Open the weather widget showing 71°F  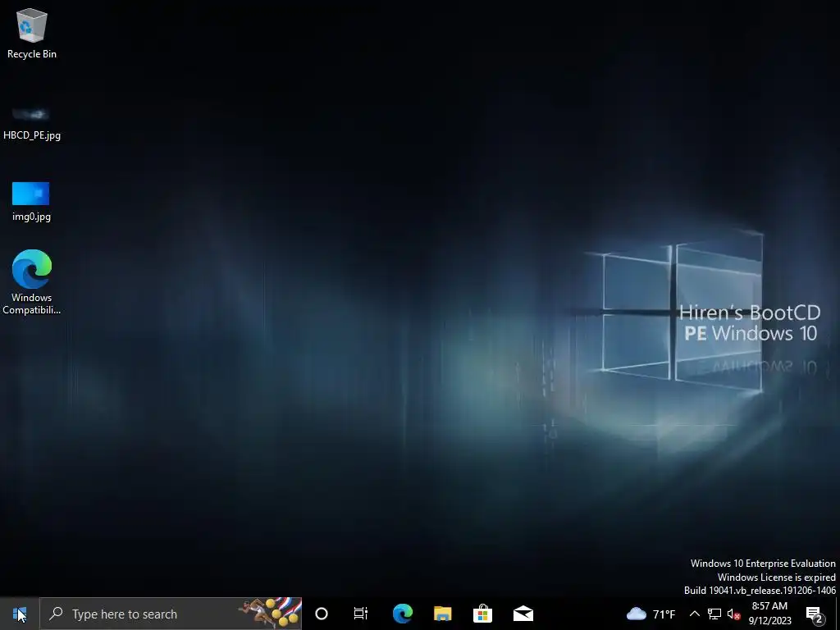click(651, 614)
